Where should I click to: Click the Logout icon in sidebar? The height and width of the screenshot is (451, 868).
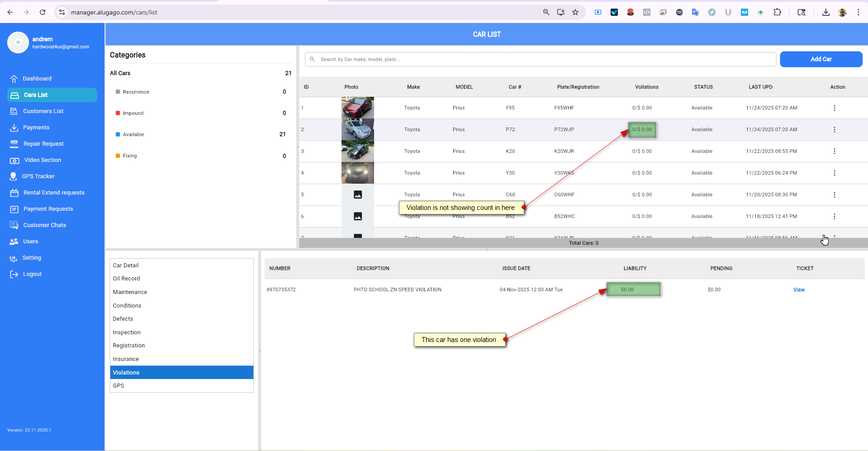tap(14, 274)
